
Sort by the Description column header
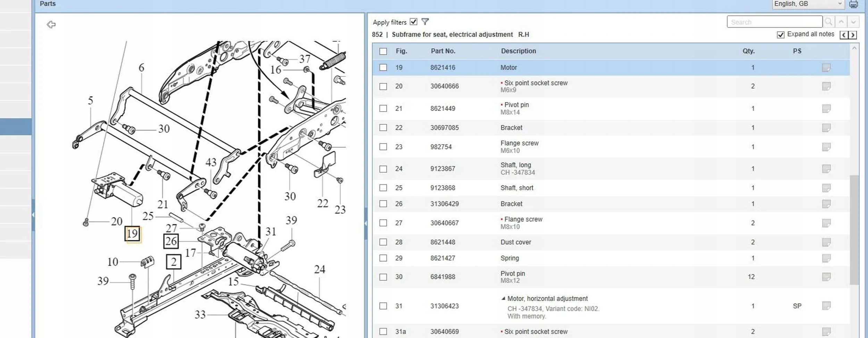[518, 51]
